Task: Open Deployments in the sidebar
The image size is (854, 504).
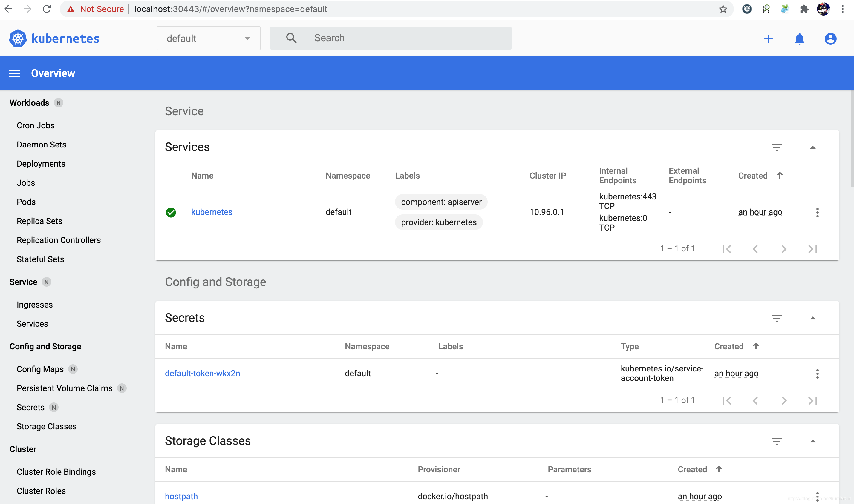Action: (x=41, y=163)
